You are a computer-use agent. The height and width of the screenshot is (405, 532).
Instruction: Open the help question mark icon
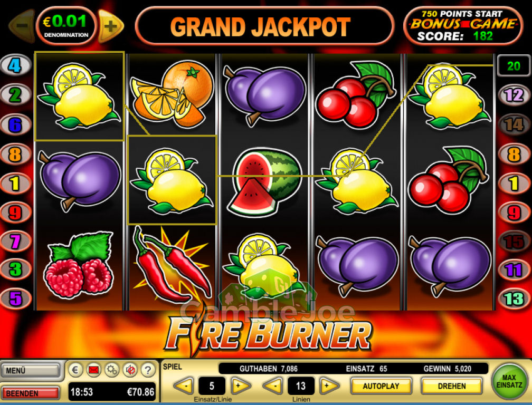click(148, 370)
